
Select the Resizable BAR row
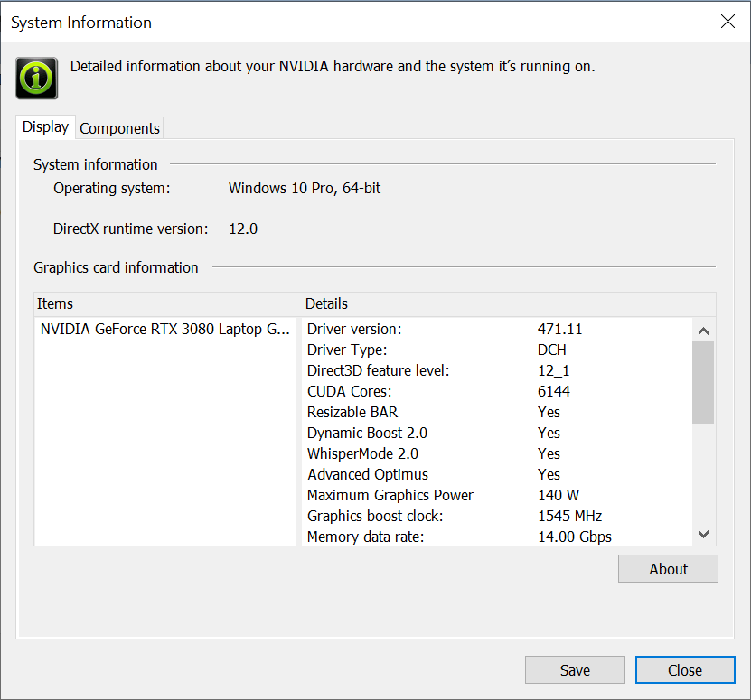(497, 412)
